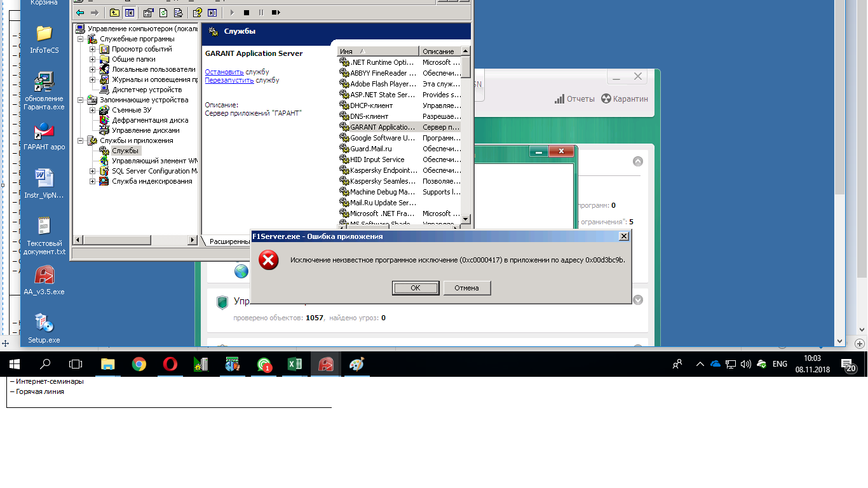Open the InfoTeCS desktop folder icon
This screenshot has height=488, width=868.
[44, 39]
